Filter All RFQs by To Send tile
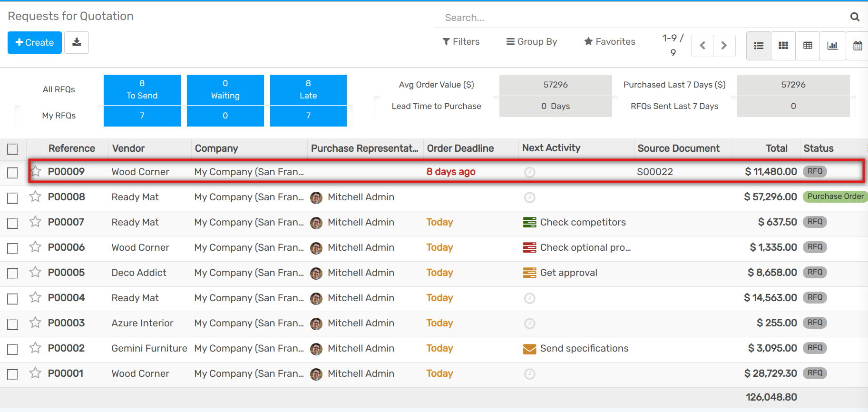This screenshot has width=868, height=412. pyautogui.click(x=142, y=89)
